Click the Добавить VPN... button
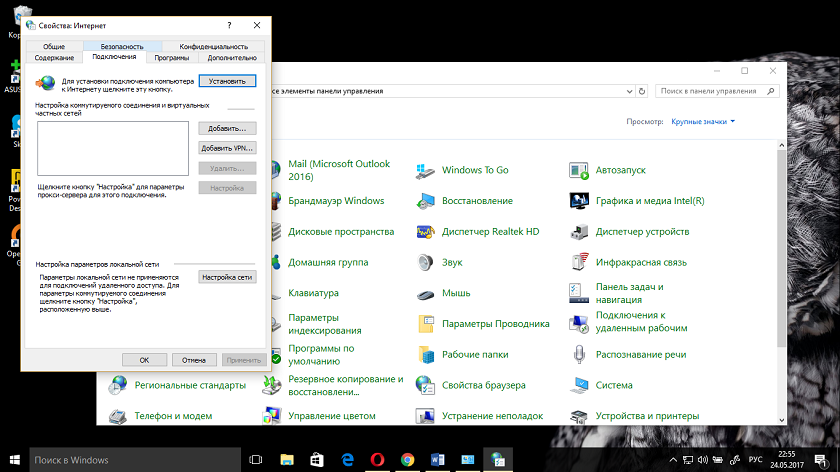Screen dimensions: 840x472 point(227,148)
